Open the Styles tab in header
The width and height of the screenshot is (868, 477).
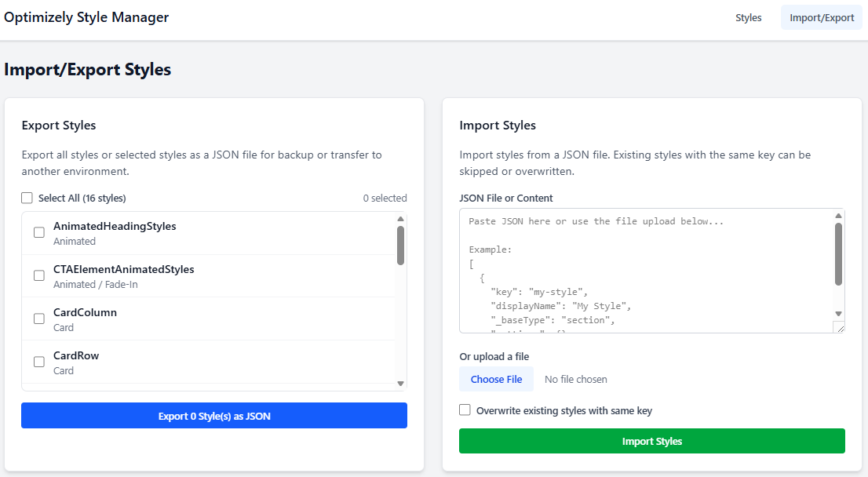pyautogui.click(x=748, y=17)
